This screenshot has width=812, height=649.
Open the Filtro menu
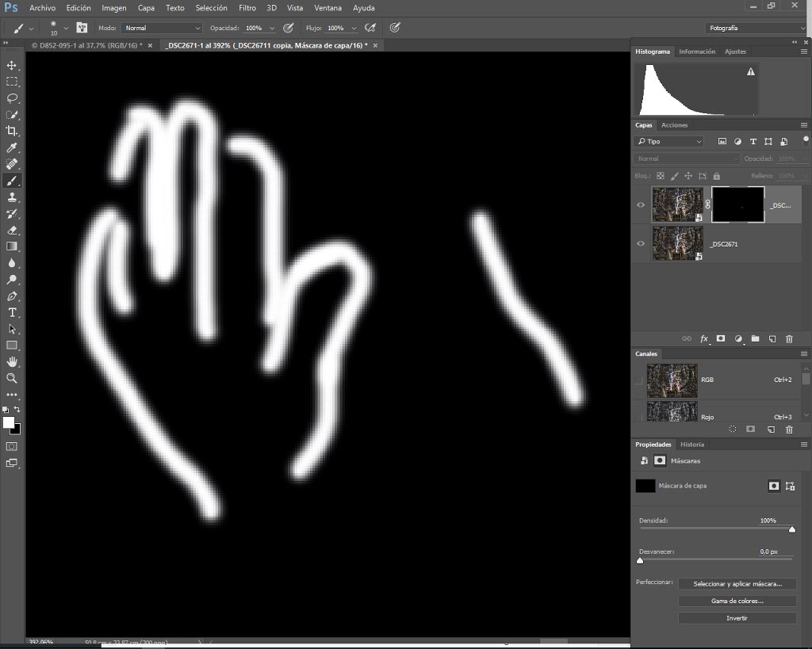[x=247, y=8]
